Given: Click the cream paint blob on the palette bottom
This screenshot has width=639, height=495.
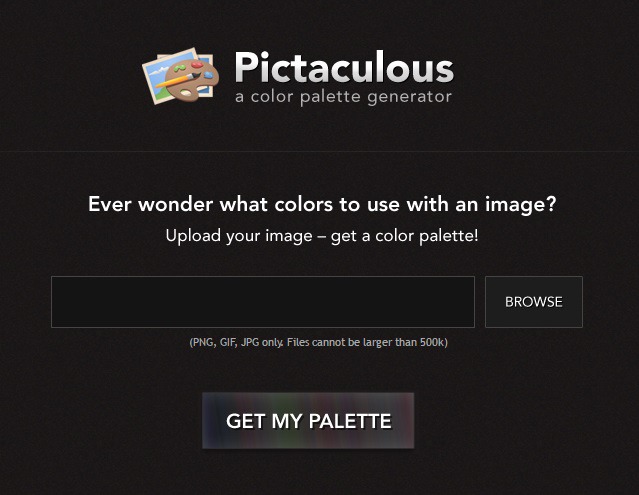Looking at the screenshot, I should tap(186, 93).
